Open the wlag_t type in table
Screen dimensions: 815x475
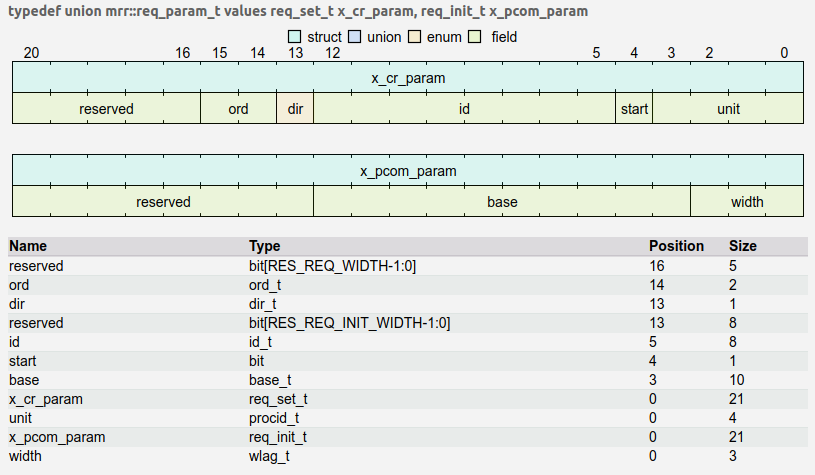[x=269, y=456]
